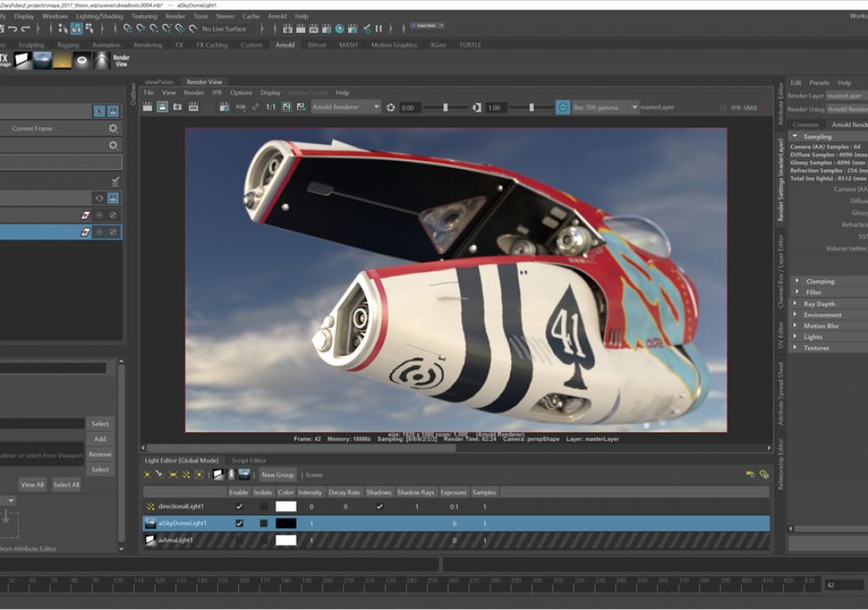The image size is (868, 610).
Task: Uncheck Enable for directionalLight1
Action: tap(239, 507)
